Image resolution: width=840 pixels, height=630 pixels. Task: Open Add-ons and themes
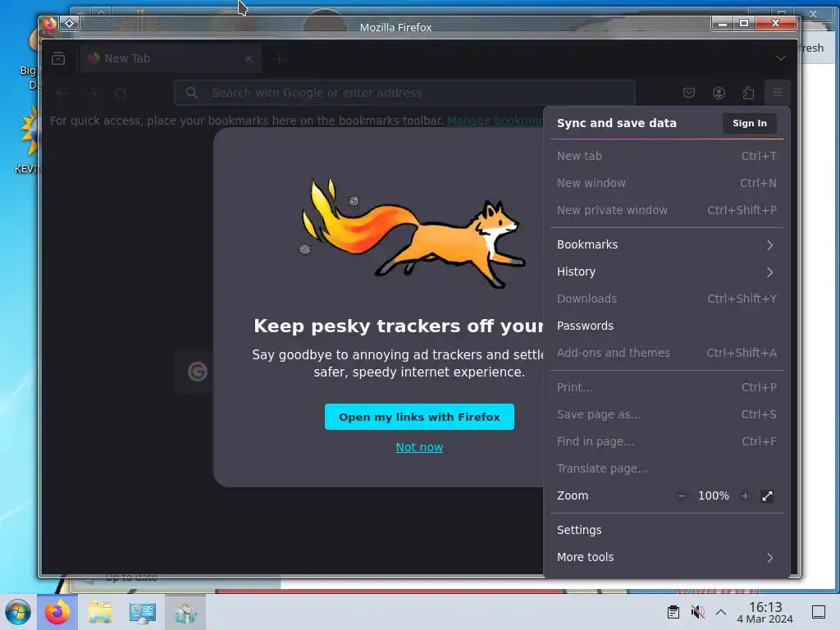coord(666,353)
